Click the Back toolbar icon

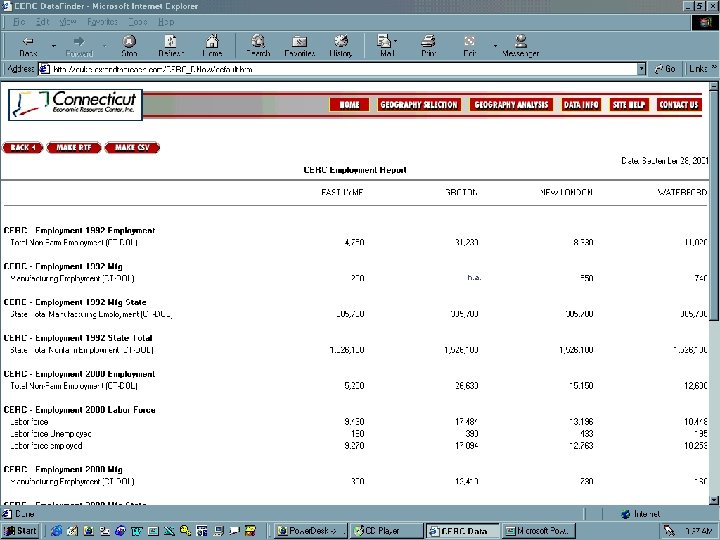point(28,46)
